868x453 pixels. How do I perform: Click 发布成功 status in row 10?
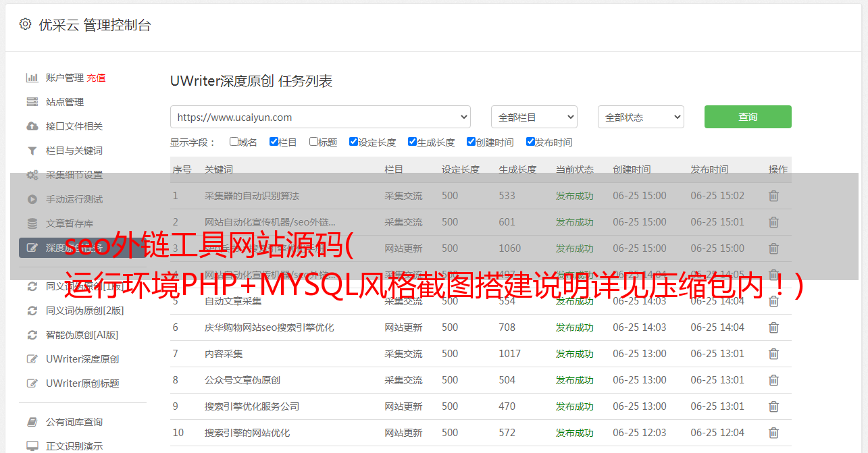click(575, 433)
